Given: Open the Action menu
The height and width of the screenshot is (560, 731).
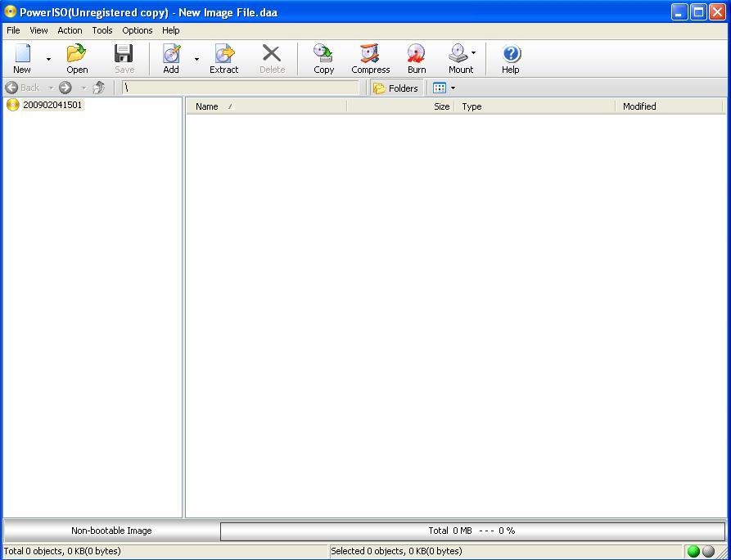Looking at the screenshot, I should (x=70, y=30).
